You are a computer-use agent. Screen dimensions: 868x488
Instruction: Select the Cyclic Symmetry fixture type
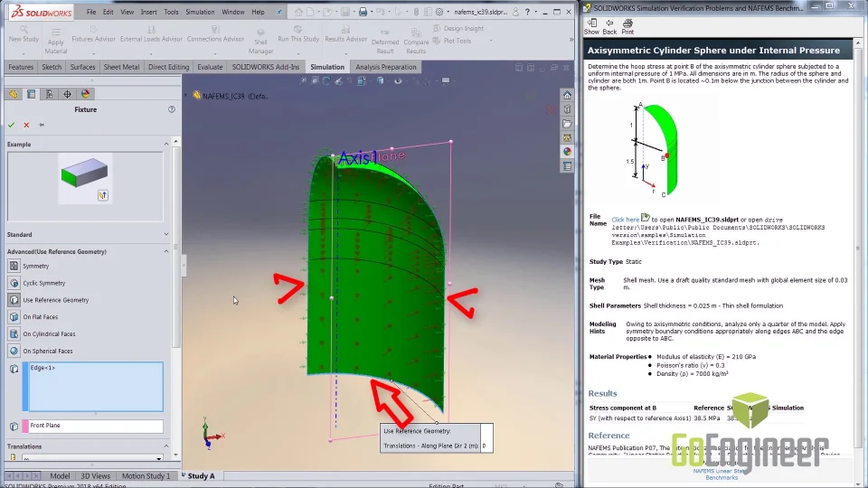coord(43,283)
